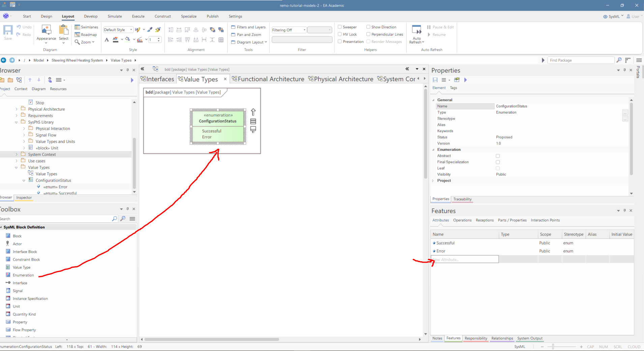Select the Quantity Kind toolbox item
The width and height of the screenshot is (644, 351).
click(24, 314)
